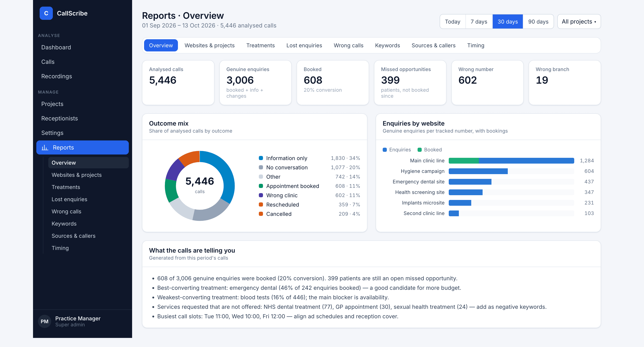Click the CallScribe logo icon

(46, 13)
